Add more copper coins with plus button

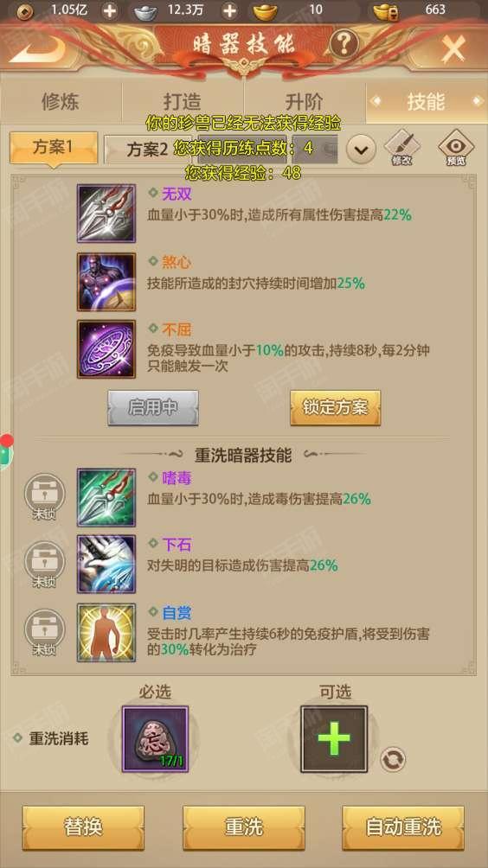110,10
